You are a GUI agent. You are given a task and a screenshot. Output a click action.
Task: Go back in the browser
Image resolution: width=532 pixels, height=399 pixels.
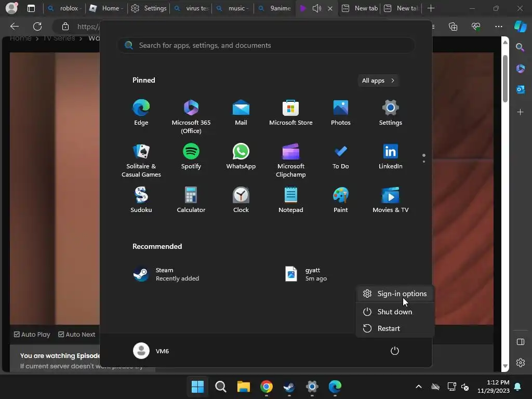tap(14, 26)
